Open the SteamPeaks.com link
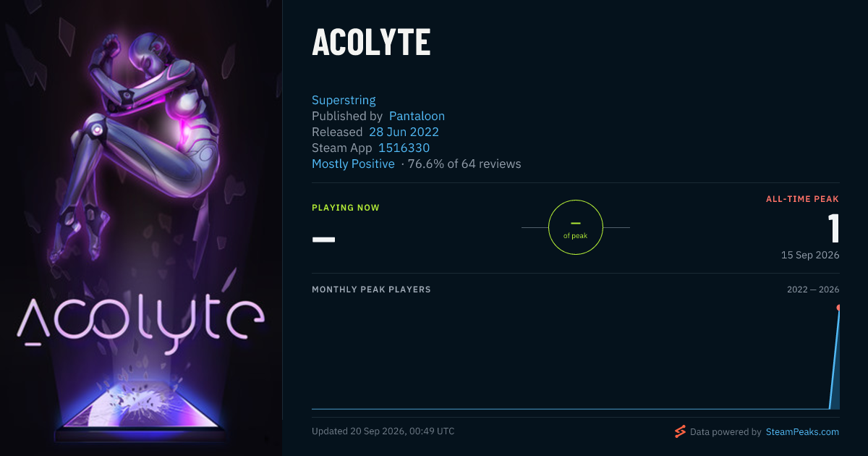Viewport: 868px width, 456px height. click(802, 432)
